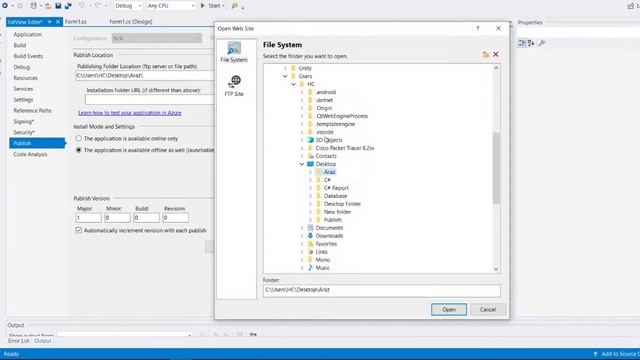This screenshot has height=360, width=640.
Task: Click the Major version number field
Action: point(89,218)
